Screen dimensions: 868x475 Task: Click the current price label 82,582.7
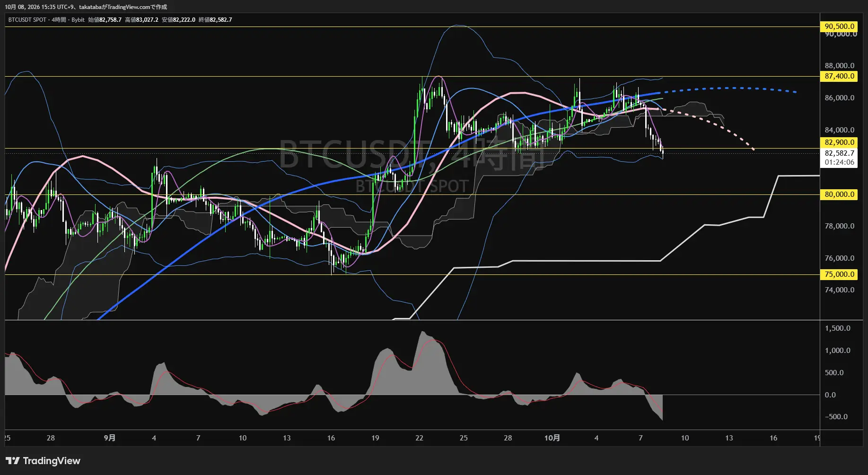coord(839,153)
